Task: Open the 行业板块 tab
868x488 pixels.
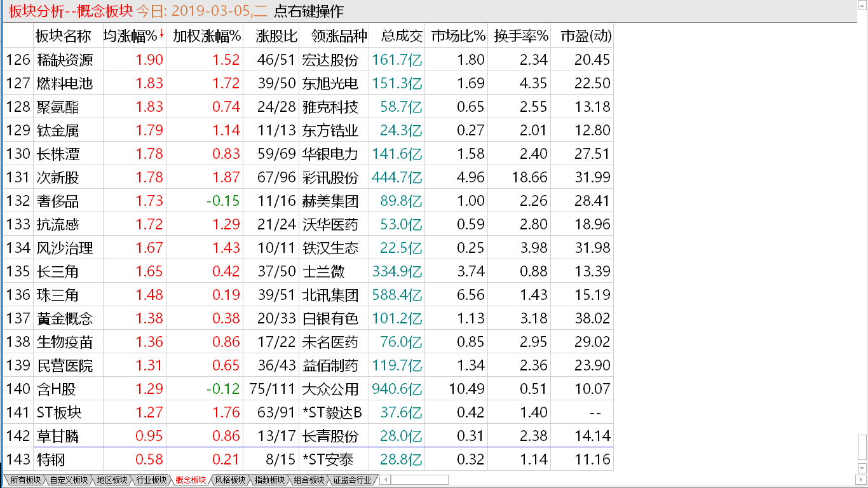Action: [x=151, y=480]
